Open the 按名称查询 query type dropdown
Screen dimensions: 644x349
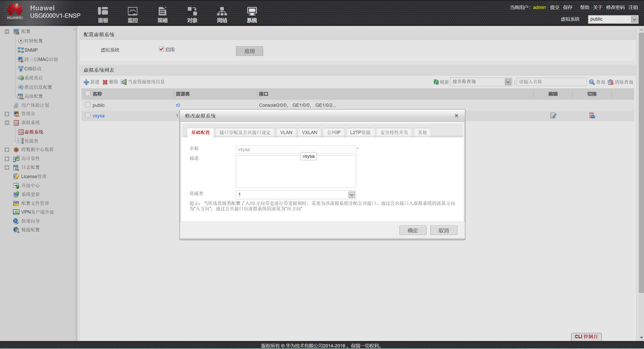(508, 82)
